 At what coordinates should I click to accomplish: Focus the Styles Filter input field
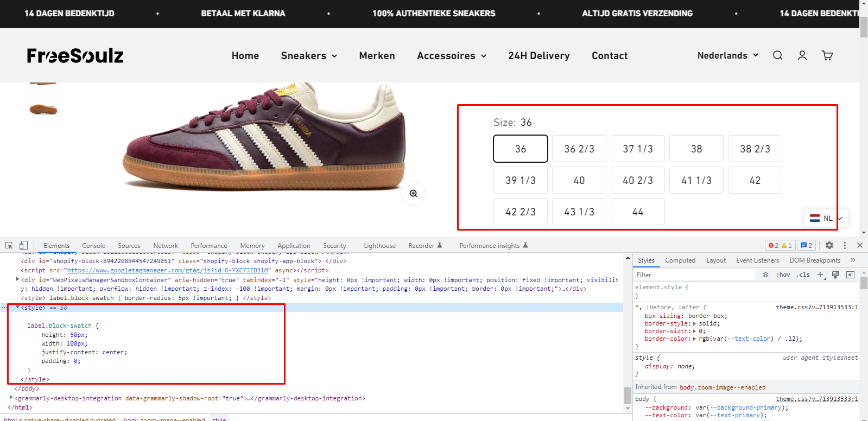click(695, 275)
